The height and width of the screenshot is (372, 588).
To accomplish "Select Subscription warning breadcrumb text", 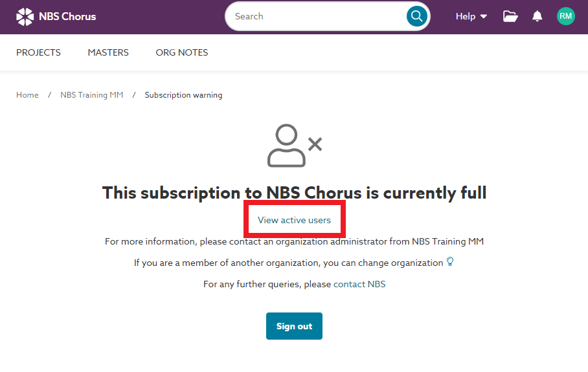I will [183, 95].
